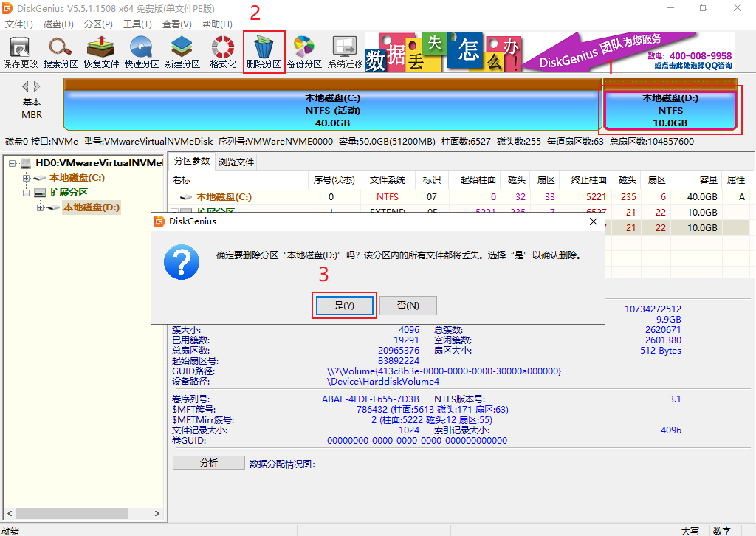
Task: Click the 分析 analyze button
Action: 209,463
